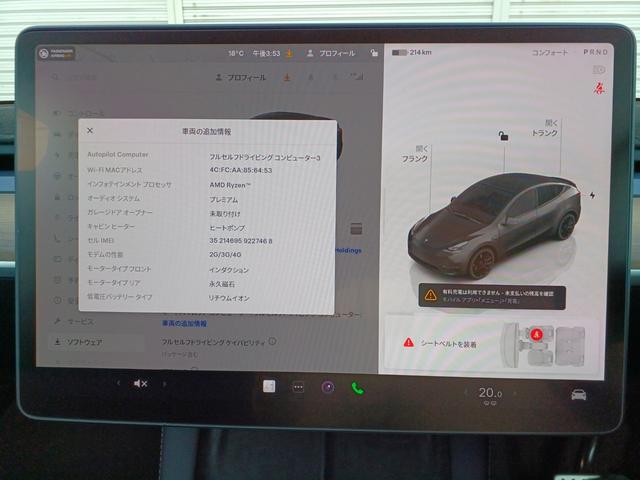Tap the blue Holdings link right of the dialog
Image resolution: width=640 pixels, height=480 pixels.
[348, 250]
